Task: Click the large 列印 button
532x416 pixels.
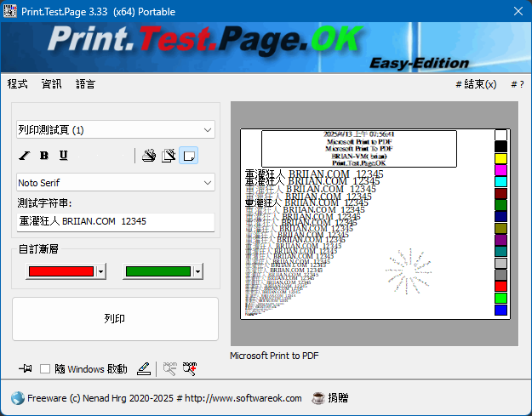Action: tap(115, 318)
